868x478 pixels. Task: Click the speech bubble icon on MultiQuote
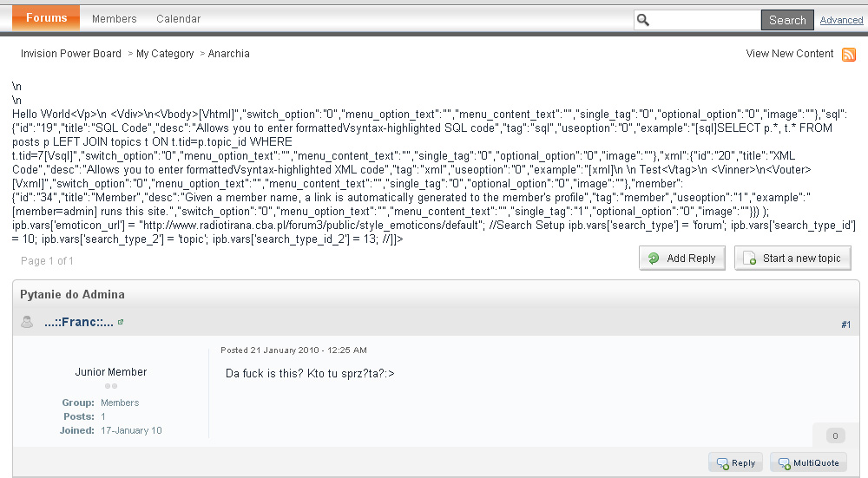[x=783, y=463]
